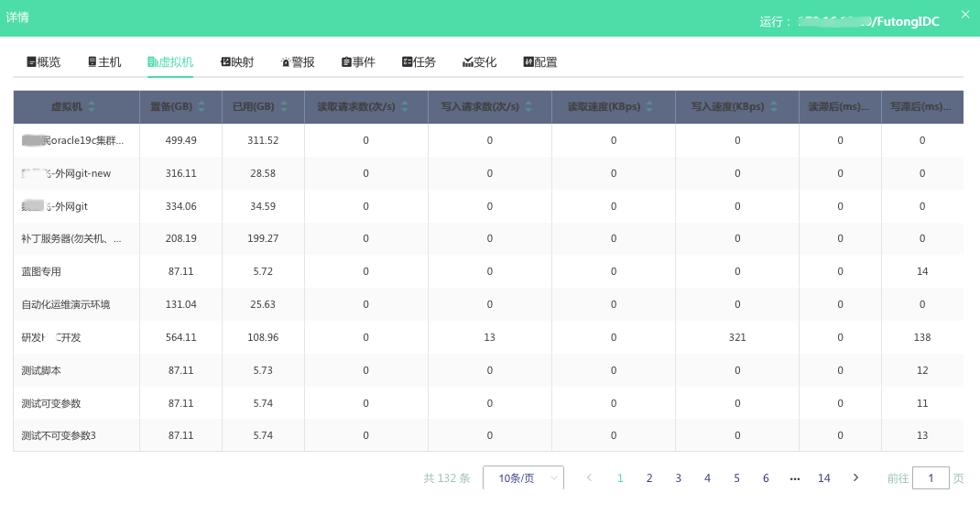980x515 pixels.
Task: Sort by 读取速度(KBps) sort arrows
Action: point(649,107)
